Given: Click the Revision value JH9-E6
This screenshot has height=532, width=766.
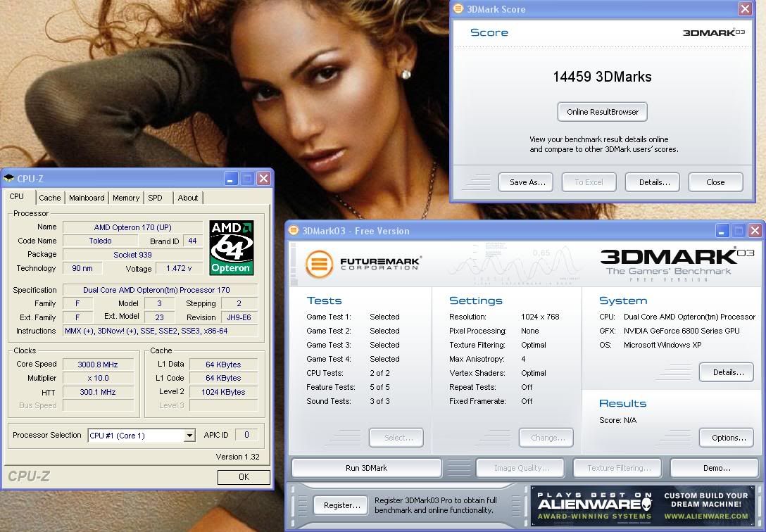Looking at the screenshot, I should [x=239, y=317].
